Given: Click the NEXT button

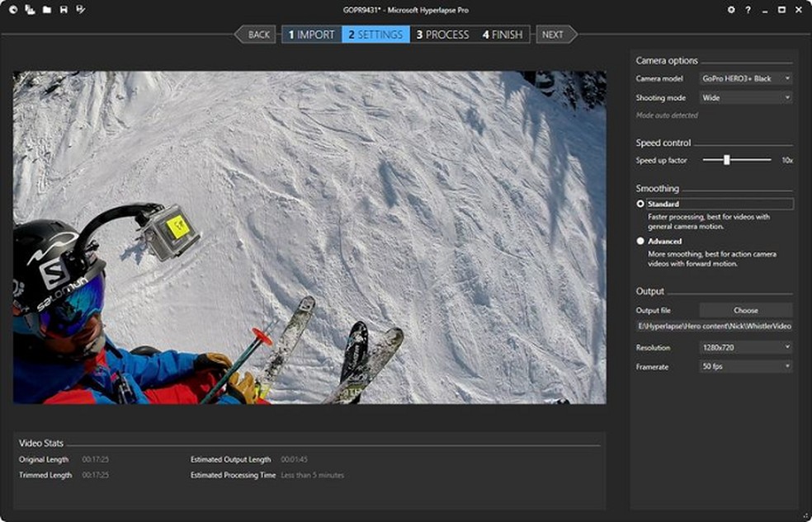Looking at the screenshot, I should (x=551, y=34).
